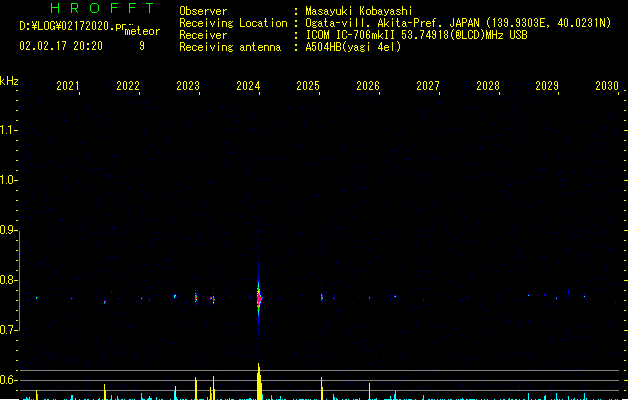Click the strong meteor echo at 2024
The width and height of the screenshot is (629, 400).
tap(259, 298)
